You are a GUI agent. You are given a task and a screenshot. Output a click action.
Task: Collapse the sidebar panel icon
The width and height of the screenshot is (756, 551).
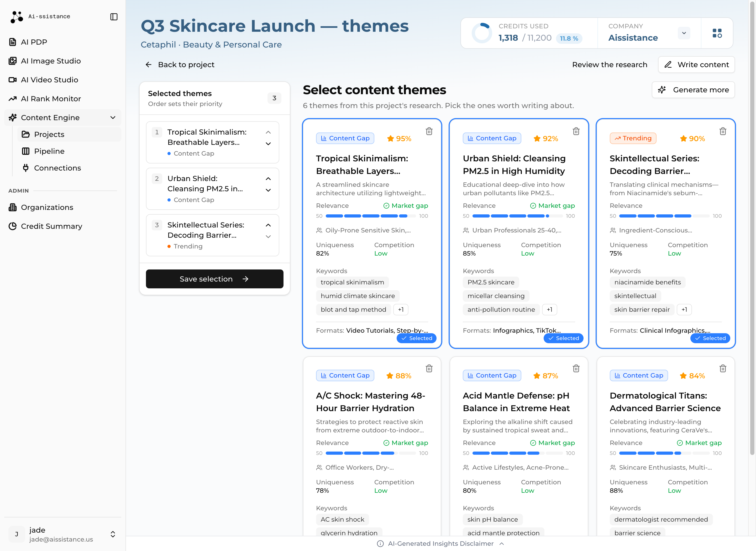coord(114,17)
